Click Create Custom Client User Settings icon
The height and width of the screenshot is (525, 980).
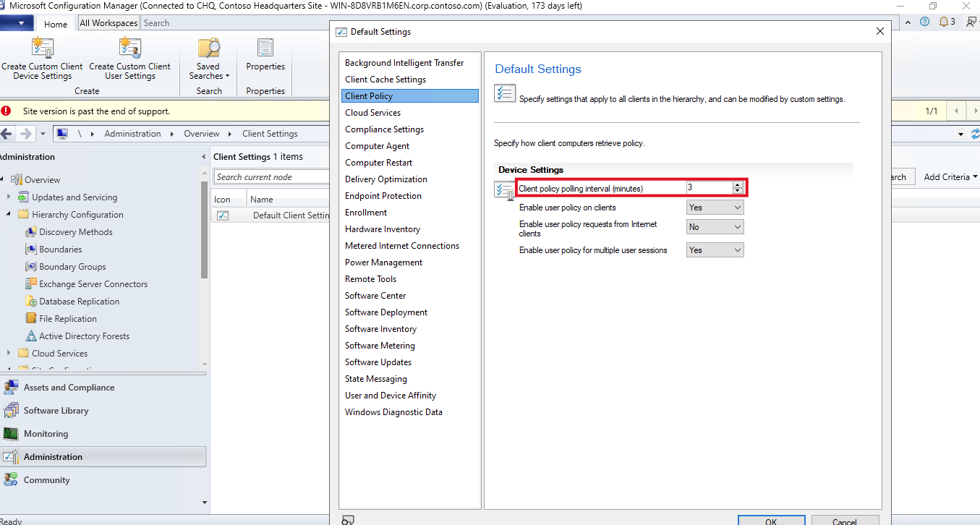[129, 48]
